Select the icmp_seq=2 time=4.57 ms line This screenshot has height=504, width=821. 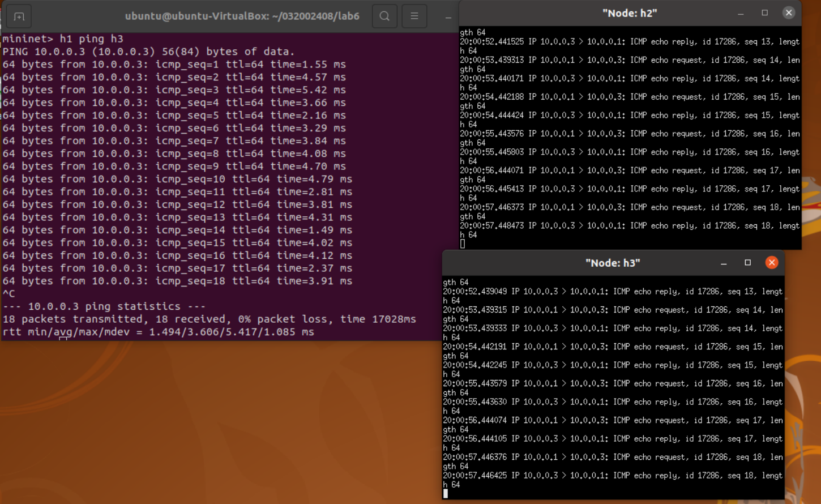174,77
